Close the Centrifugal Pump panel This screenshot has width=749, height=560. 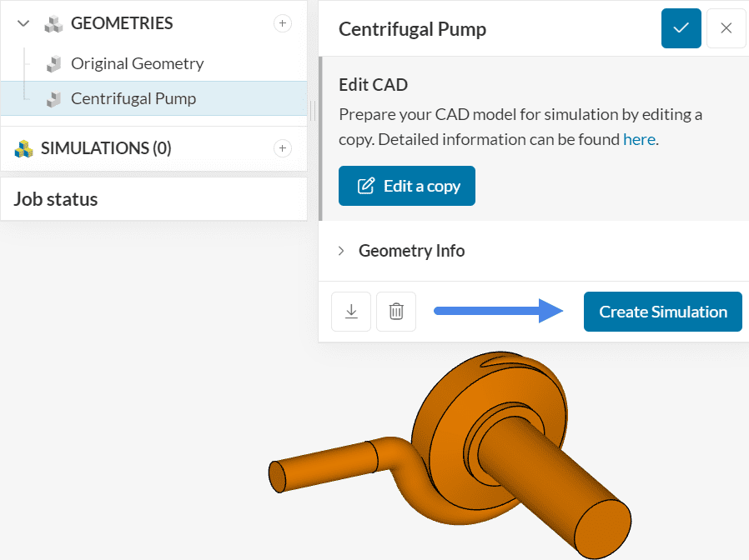pyautogui.click(x=726, y=28)
